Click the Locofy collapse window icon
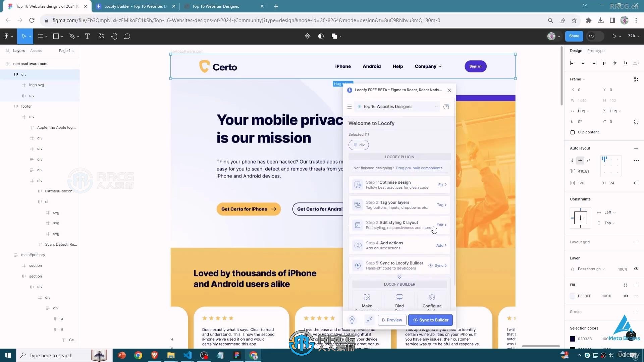 coord(369,320)
